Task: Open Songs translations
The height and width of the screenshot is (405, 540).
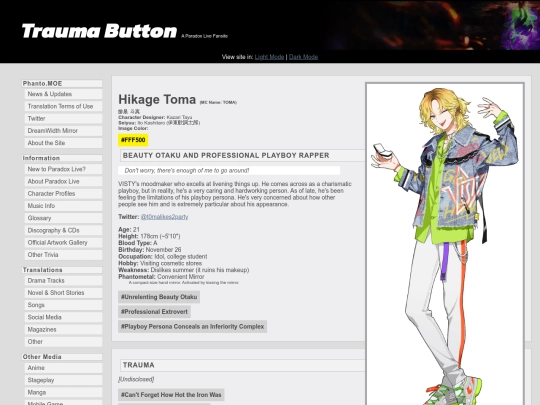Action: point(63,305)
